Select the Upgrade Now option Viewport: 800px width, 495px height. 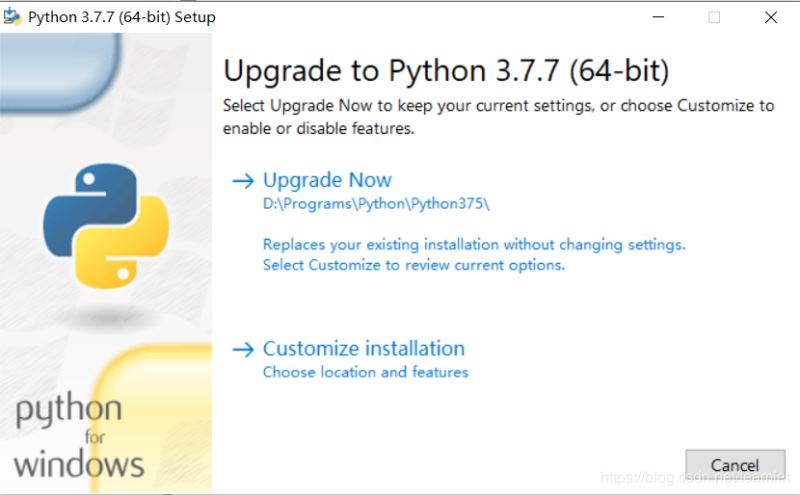tap(327, 181)
